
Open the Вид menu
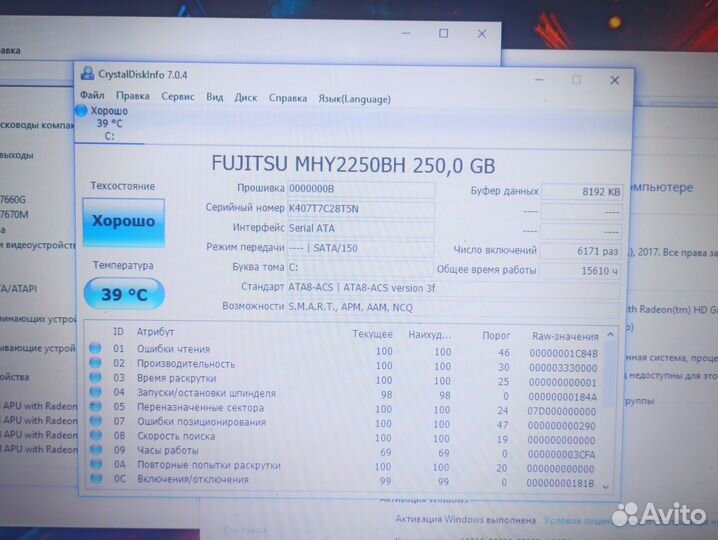(x=214, y=97)
